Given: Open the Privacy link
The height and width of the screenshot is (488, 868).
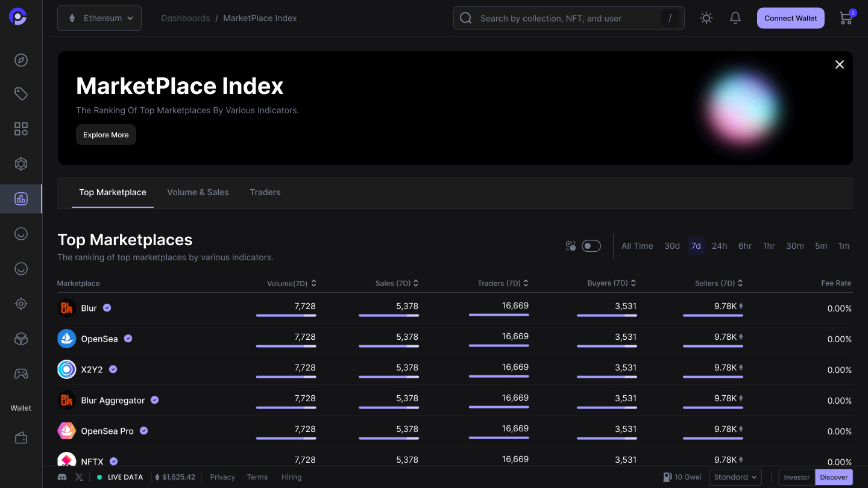Looking at the screenshot, I should pyautogui.click(x=222, y=477).
